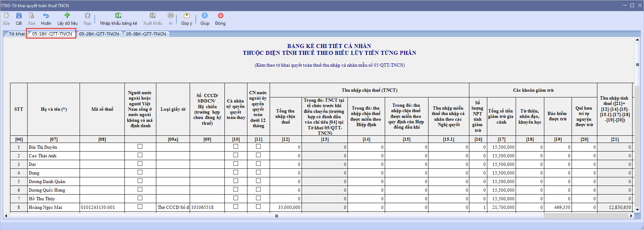644x230 pixels.
Task: Open Loại giấy tờ cell for Hoàng Ngọc Mai
Action: pyautogui.click(x=173, y=207)
